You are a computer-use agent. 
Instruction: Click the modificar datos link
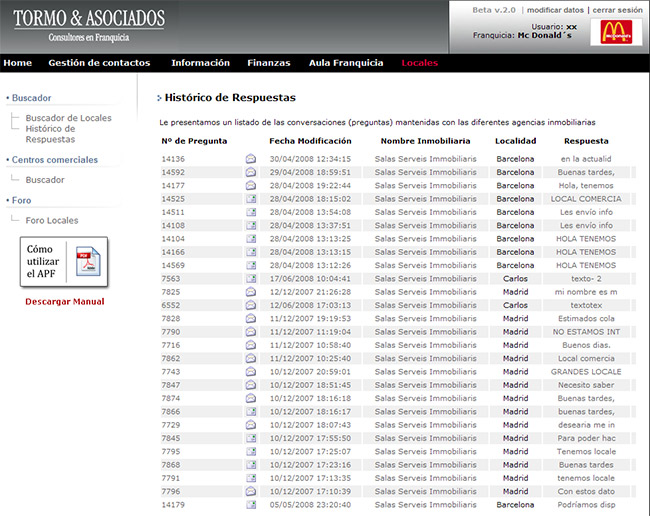tap(556, 9)
